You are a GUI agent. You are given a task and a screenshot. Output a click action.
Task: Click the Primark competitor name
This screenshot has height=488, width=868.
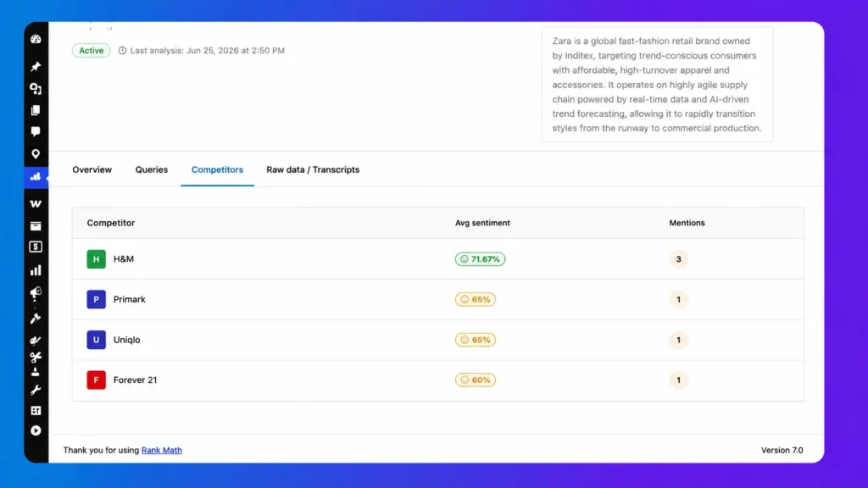click(x=130, y=299)
